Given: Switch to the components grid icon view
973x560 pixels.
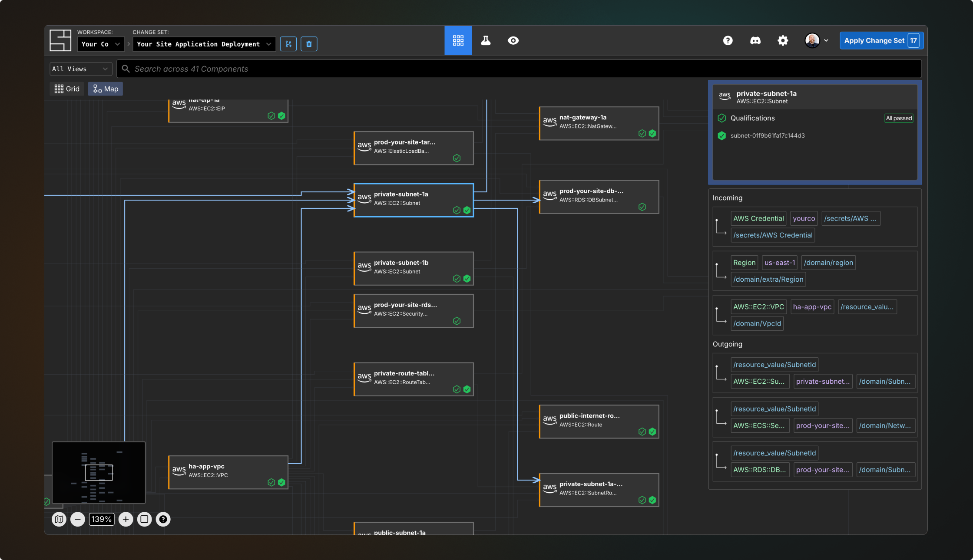Looking at the screenshot, I should point(458,40).
